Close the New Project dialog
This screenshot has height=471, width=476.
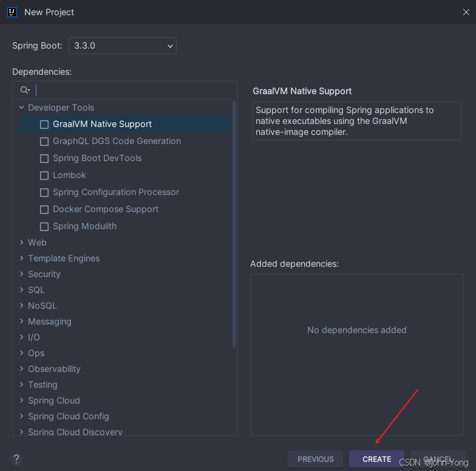click(466, 12)
